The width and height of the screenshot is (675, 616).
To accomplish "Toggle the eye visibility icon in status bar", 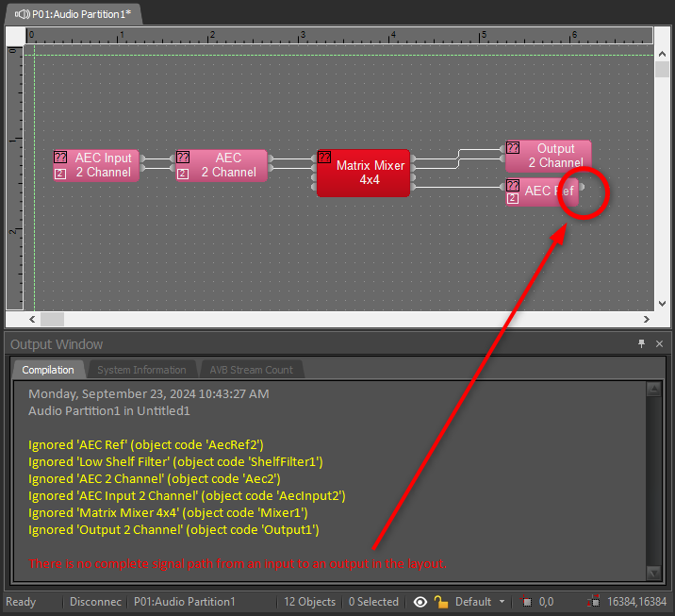I will [x=420, y=602].
